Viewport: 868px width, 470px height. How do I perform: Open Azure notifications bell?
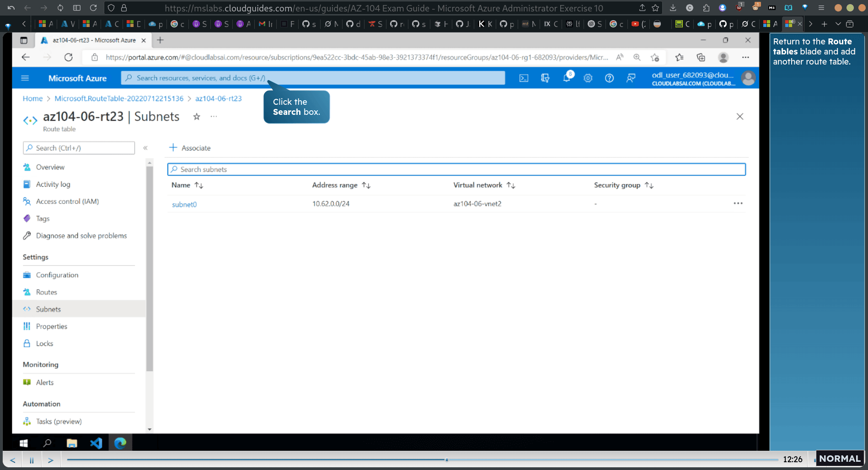[x=567, y=78]
